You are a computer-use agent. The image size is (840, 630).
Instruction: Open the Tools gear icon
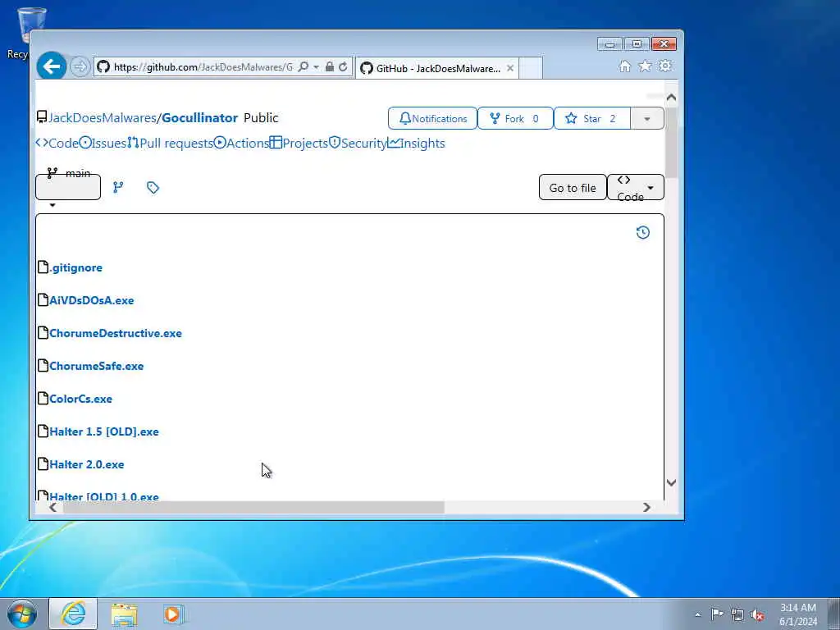665,66
